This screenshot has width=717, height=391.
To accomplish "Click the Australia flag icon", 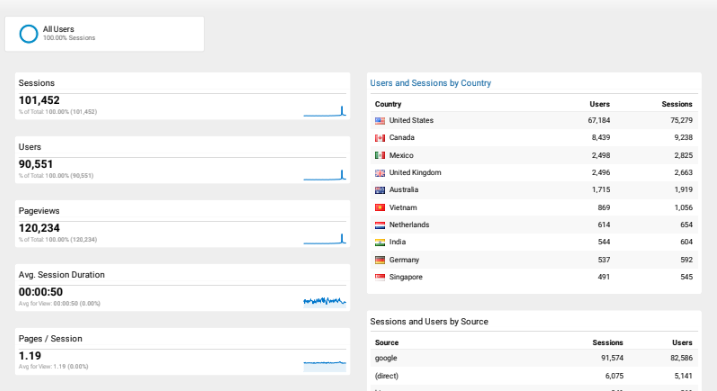I will point(380,190).
